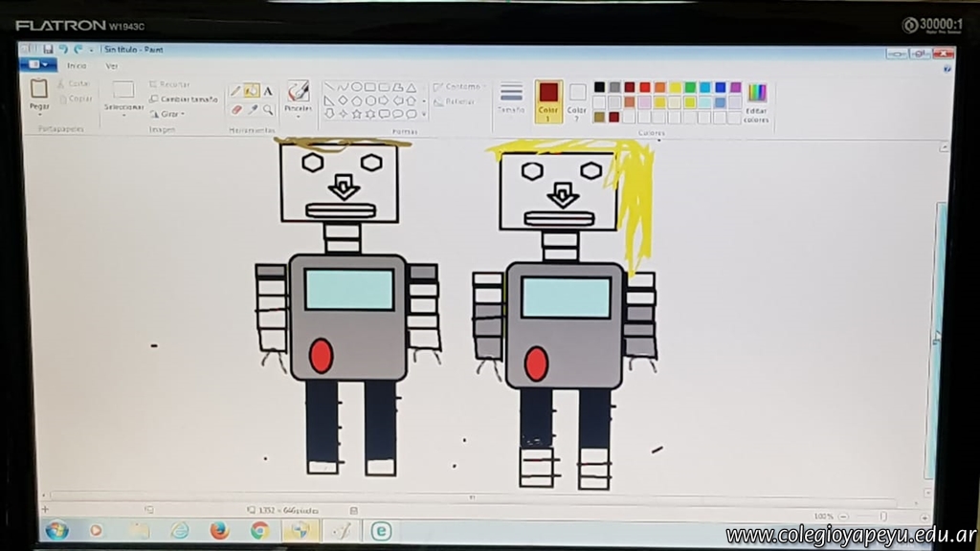The image size is (980, 551).
Task: Open the Editar colores dialog
Action: [756, 102]
